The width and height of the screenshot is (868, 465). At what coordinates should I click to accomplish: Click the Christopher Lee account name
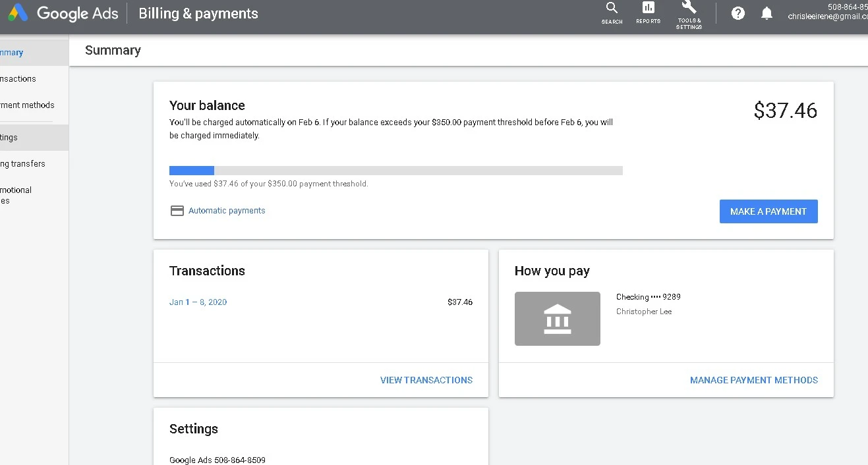pos(644,312)
